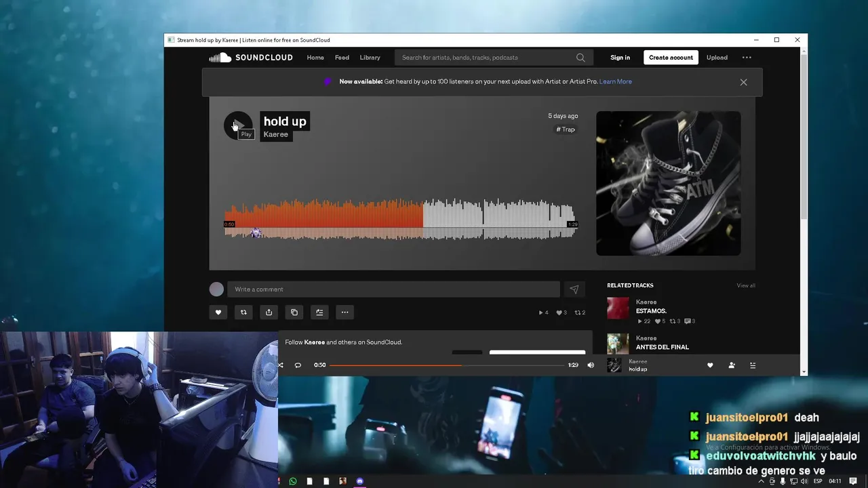868x488 pixels.
Task: Show hidden system tray icons
Action: pyautogui.click(x=762, y=481)
